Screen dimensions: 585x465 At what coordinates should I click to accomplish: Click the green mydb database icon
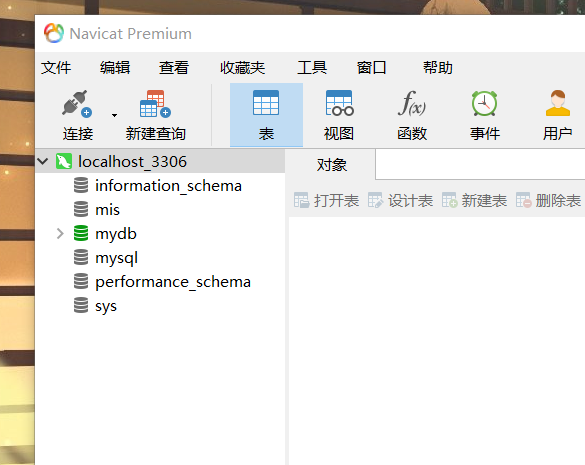click(81, 233)
